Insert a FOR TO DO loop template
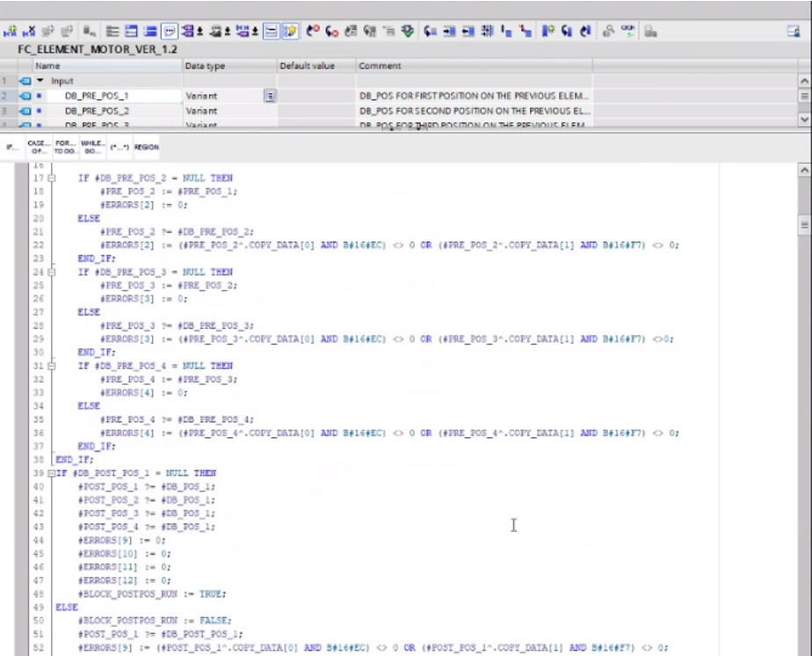Image resolution: width=812 pixels, height=656 pixels. 65,147
